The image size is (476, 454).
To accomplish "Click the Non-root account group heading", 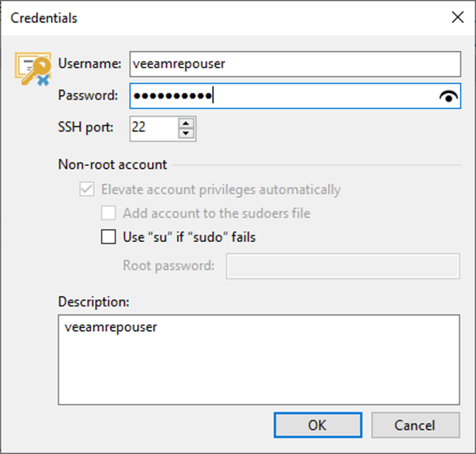I will click(112, 165).
